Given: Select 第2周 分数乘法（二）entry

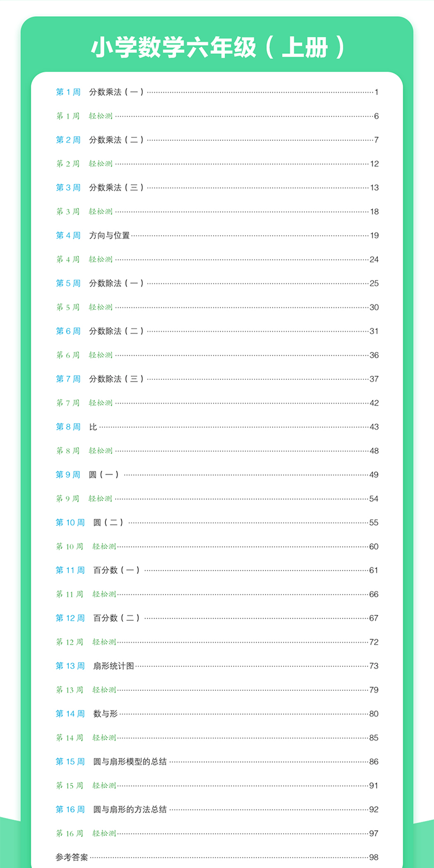Looking at the screenshot, I should (x=217, y=140).
